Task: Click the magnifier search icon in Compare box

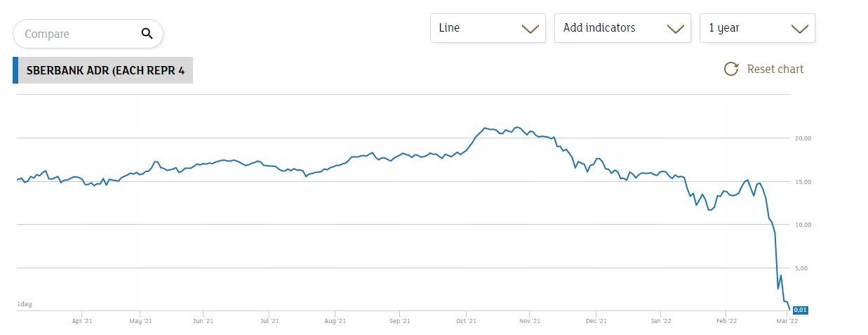Action: click(x=147, y=33)
